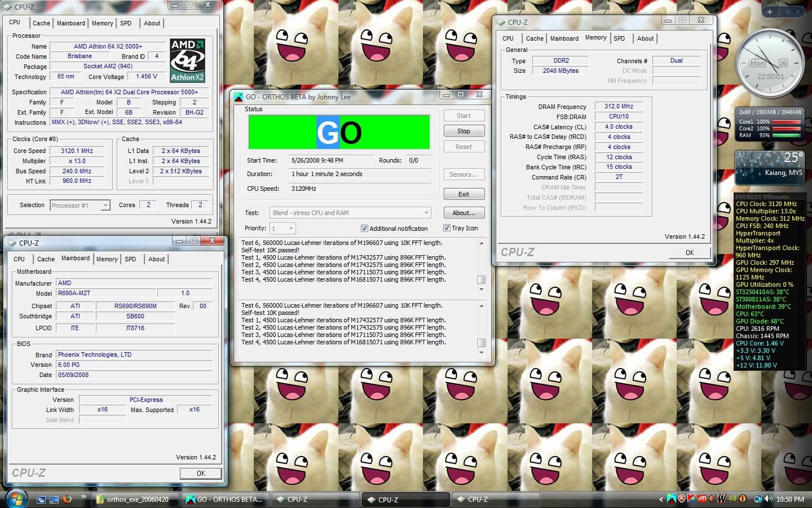812x508 pixels.
Task: Click OK in the Motherboard CPU-Z window
Action: 201,474
